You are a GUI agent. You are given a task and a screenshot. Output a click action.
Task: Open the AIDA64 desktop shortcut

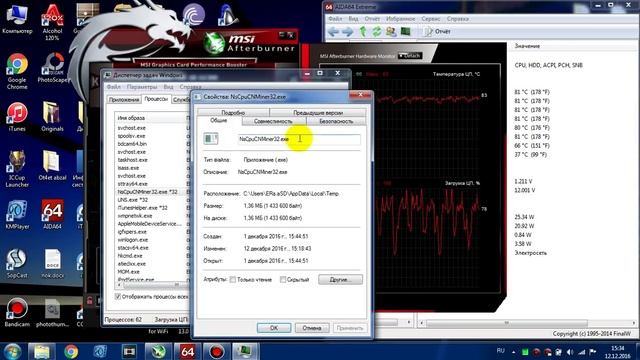tap(52, 215)
